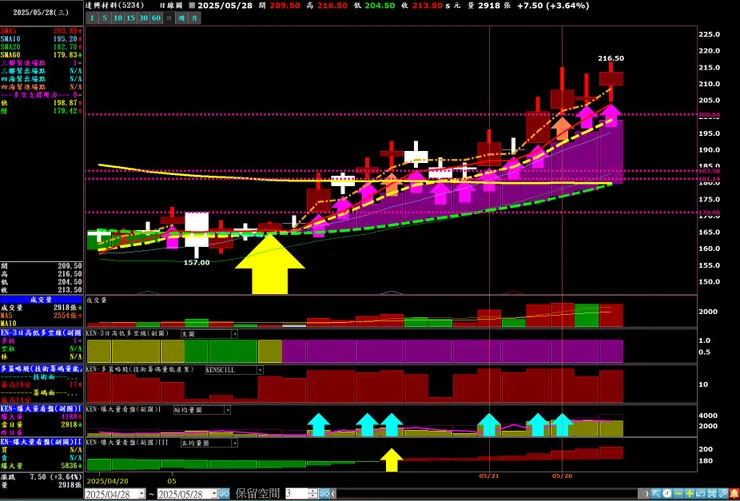Select the SMA20 indicator row
Screen dimensions: 740x501
tap(42, 46)
